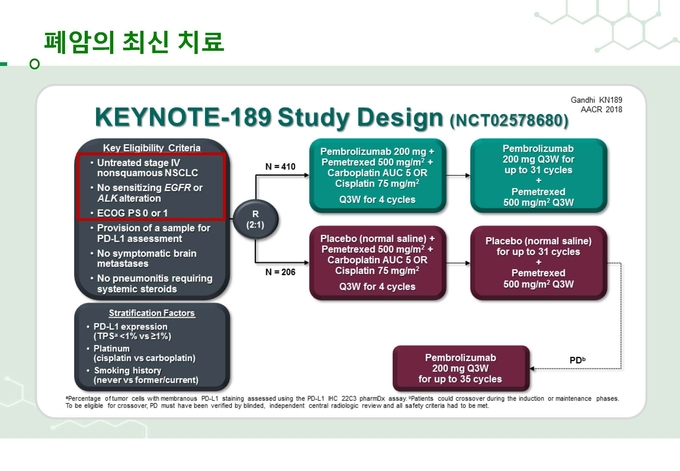Click the 'Stratification Factors' underlined header
680x471 pixels.
point(152,313)
